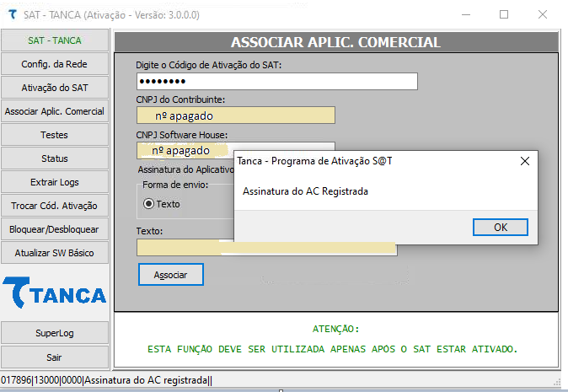This screenshot has width=568, height=392.
Task: Click the Sair button to exit
Action: coord(55,357)
